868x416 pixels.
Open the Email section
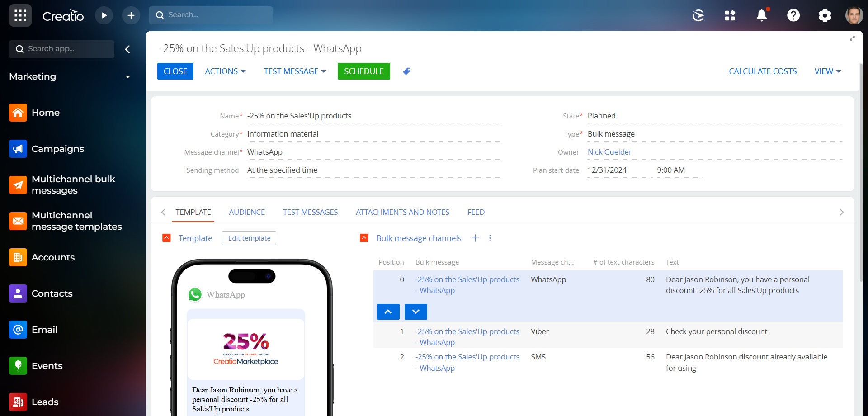pos(44,330)
